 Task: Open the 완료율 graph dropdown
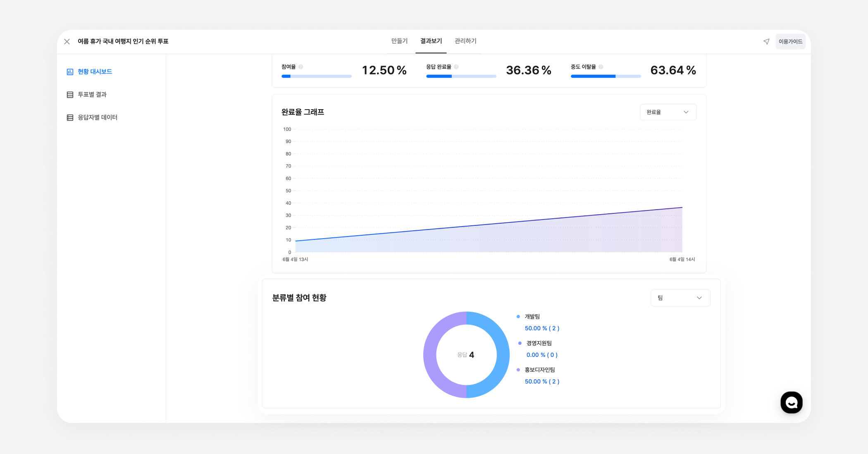668,112
